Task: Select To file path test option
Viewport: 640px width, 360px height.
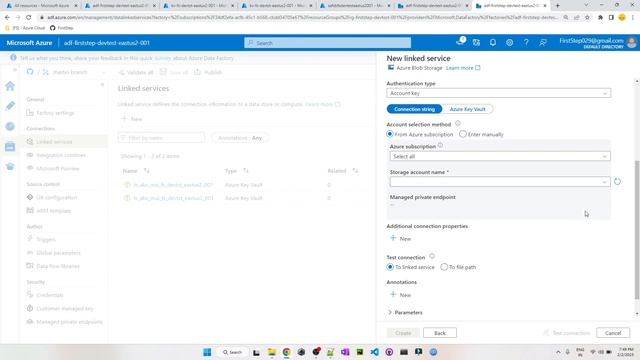Action: pos(444,267)
